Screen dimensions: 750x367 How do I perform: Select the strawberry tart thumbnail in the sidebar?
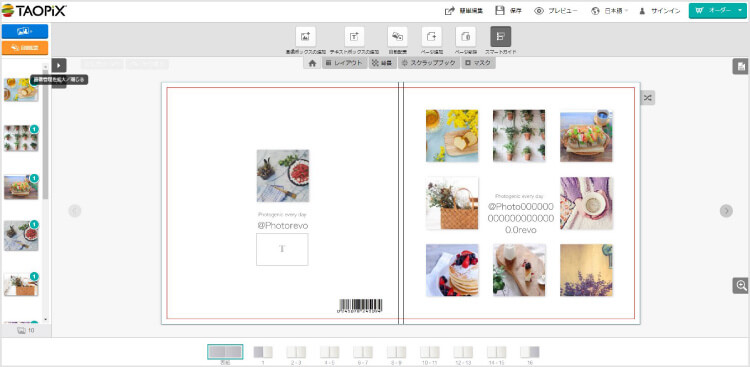[x=21, y=236]
